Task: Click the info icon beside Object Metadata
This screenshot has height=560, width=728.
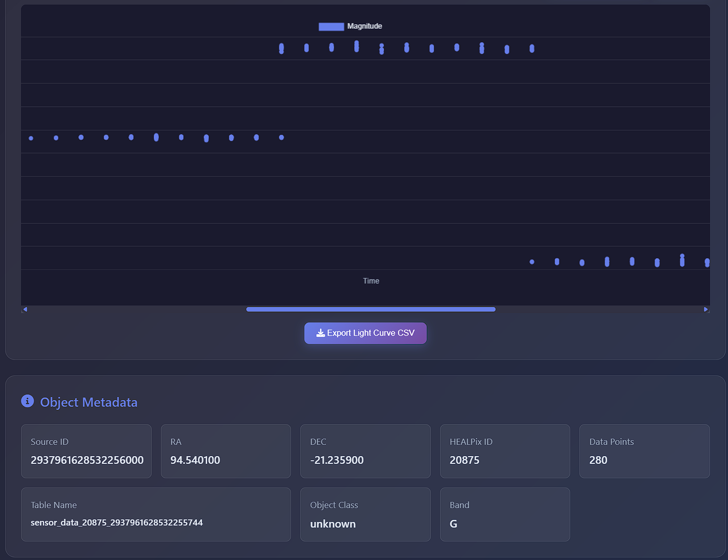Action: [x=27, y=401]
